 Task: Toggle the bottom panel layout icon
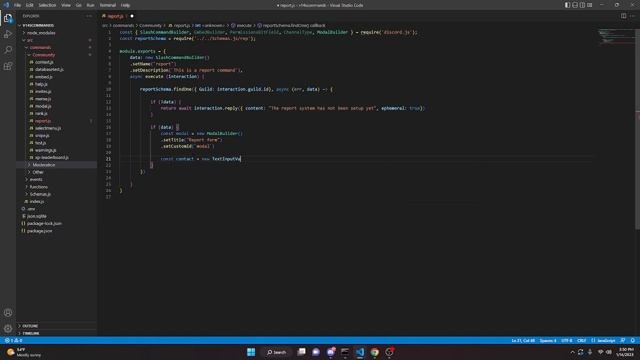pos(575,5)
